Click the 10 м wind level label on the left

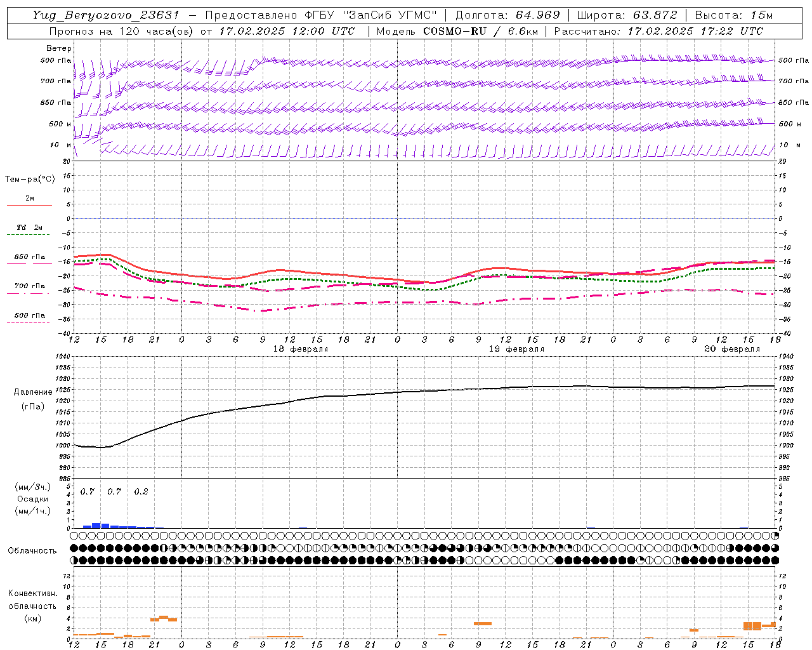pos(60,145)
